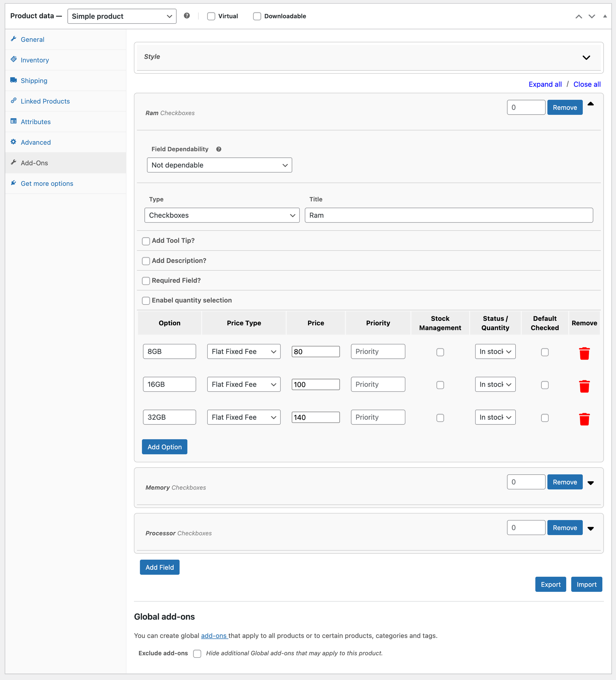Click the help icon beside the product type dropdown
Viewport: 616px width, 680px height.
tap(187, 16)
